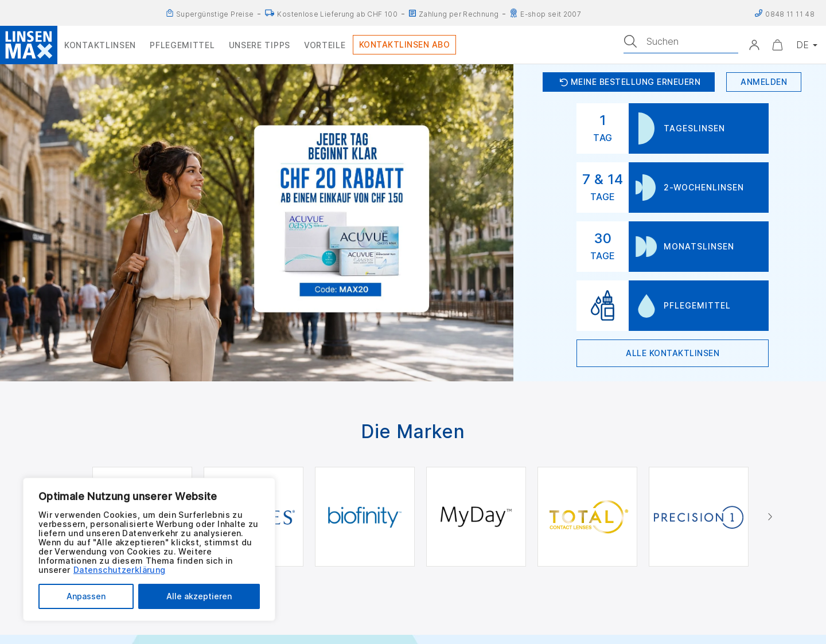Open Kontaktlinsen Abo menu item
Viewport: 826px width, 644px height.
[x=404, y=45]
